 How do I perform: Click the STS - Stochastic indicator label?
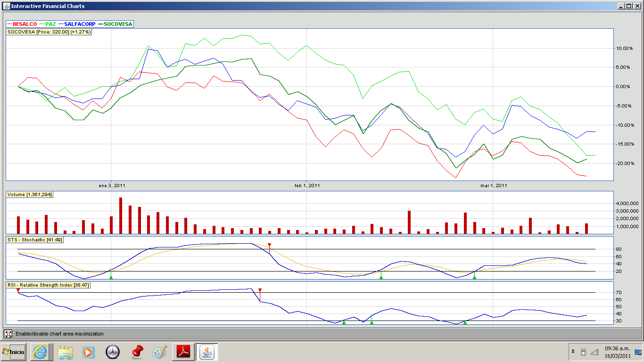point(34,240)
